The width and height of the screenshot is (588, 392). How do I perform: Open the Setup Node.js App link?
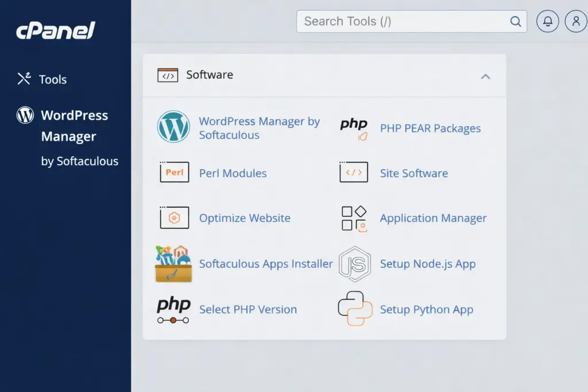428,264
